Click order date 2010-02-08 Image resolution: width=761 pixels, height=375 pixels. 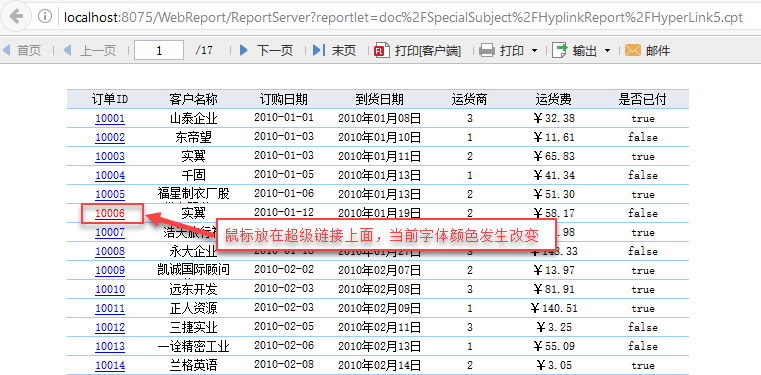[284, 364]
